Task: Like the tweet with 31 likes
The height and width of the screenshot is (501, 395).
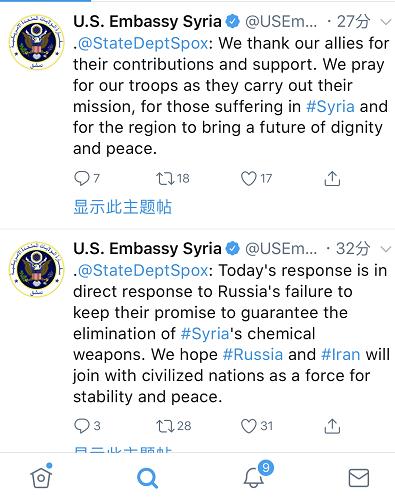Action: coord(249,426)
